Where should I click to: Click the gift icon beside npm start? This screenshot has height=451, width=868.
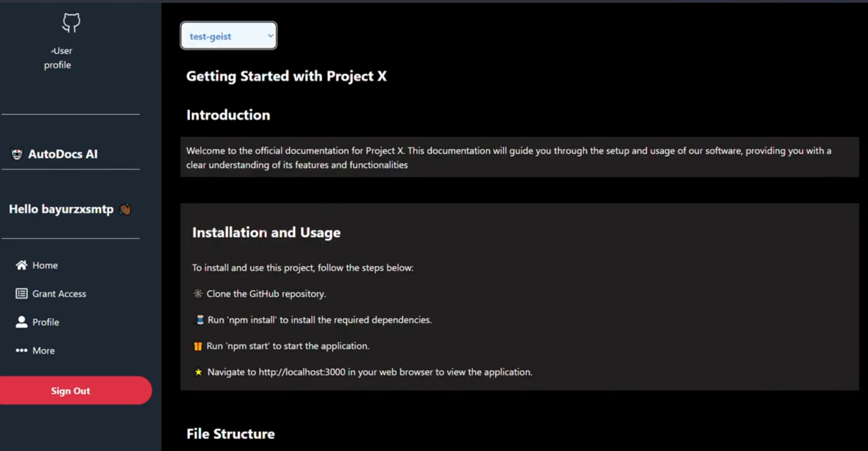[198, 346]
